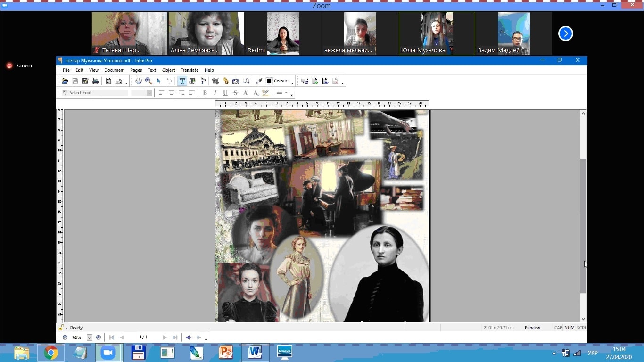The height and width of the screenshot is (362, 644).
Task: Click the Print icon in toolbar
Action: 95,81
